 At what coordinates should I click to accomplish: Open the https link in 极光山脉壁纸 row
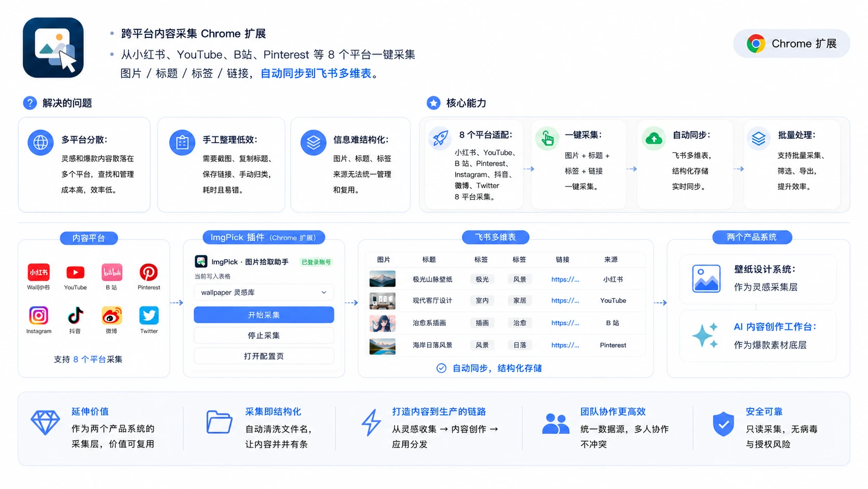point(565,280)
